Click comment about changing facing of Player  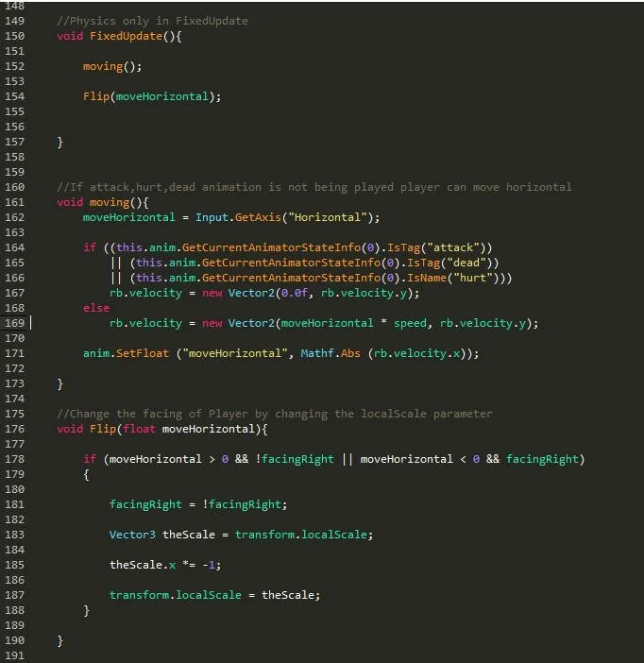click(x=275, y=414)
